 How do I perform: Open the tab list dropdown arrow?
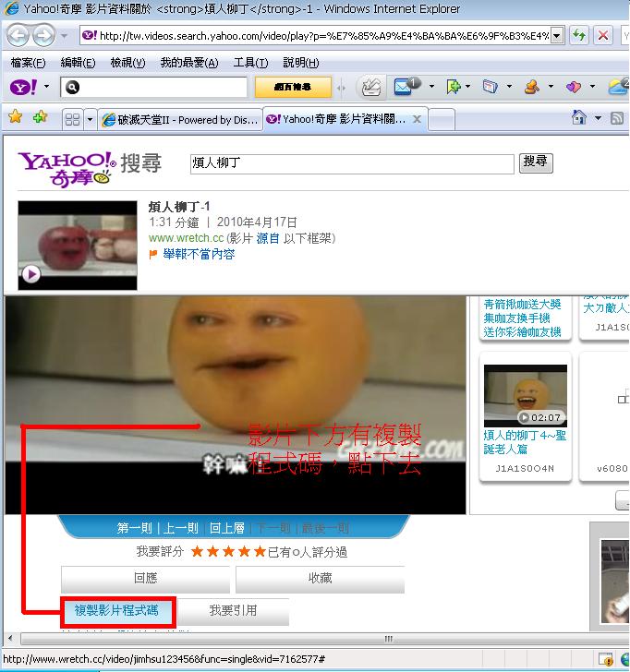click(90, 119)
